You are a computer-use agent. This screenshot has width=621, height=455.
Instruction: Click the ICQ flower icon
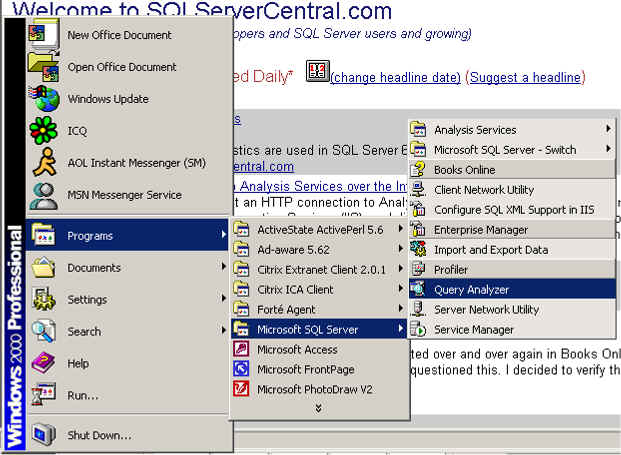43,130
